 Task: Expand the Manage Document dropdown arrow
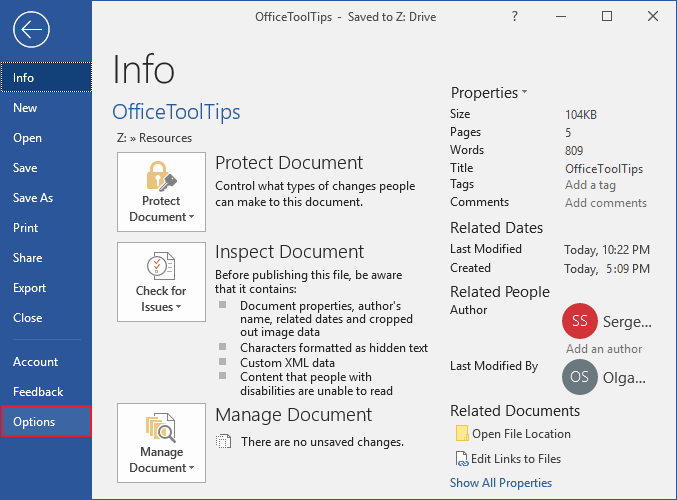pyautogui.click(x=191, y=468)
